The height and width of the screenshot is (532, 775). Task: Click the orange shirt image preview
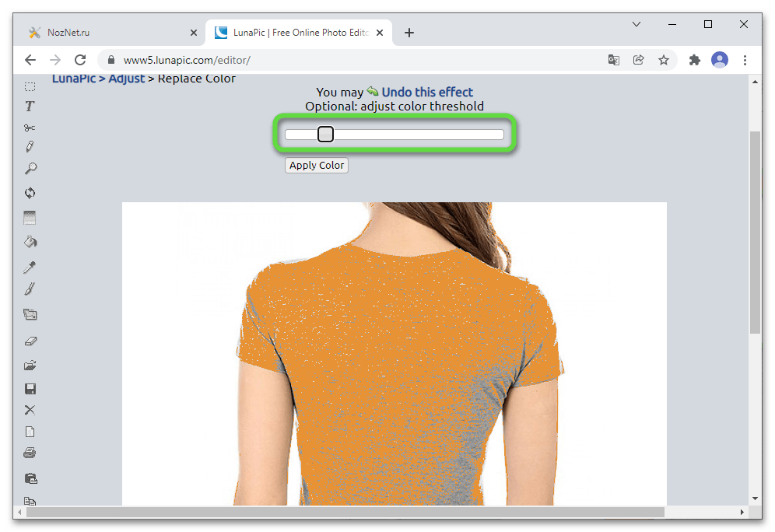pos(394,354)
